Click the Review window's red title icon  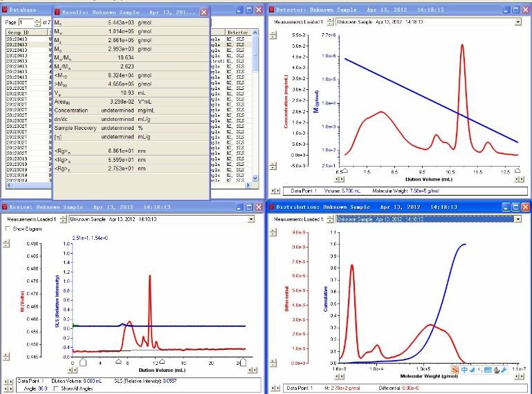tap(5, 207)
